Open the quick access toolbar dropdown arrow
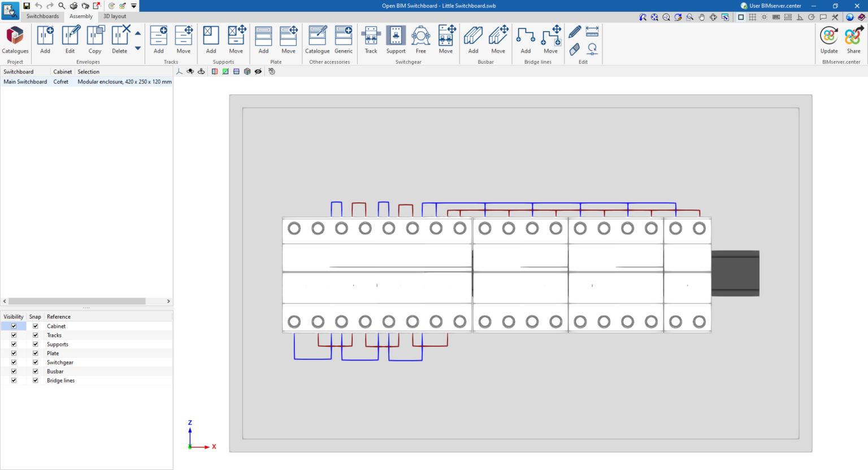This screenshot has height=470, width=868. (x=133, y=6)
